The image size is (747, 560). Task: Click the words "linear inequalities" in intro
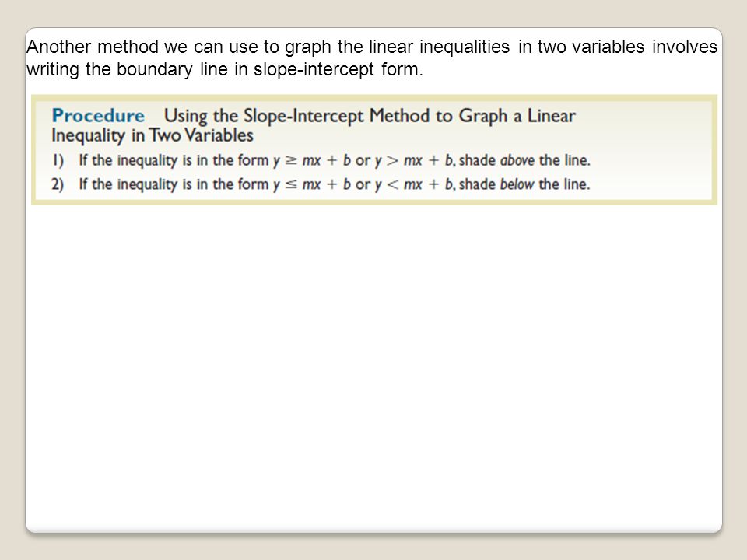tap(439, 47)
